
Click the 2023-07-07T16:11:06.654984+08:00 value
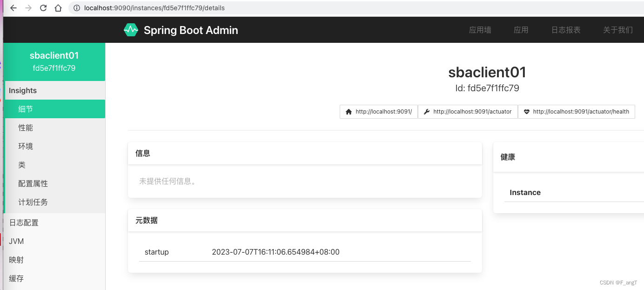tap(275, 252)
